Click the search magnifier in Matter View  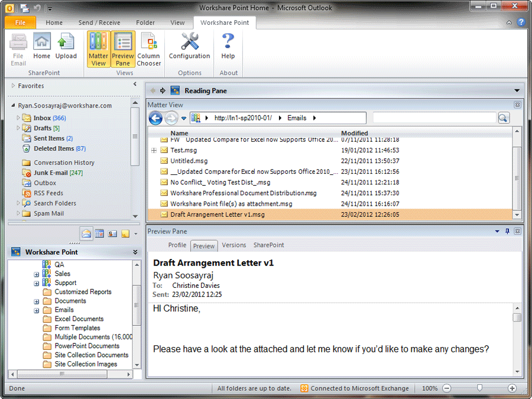point(503,118)
